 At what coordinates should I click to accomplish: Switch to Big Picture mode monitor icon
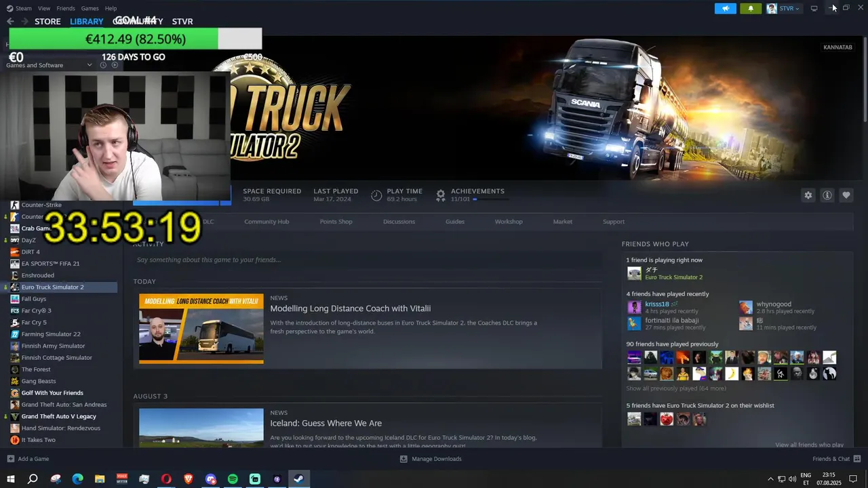point(814,8)
